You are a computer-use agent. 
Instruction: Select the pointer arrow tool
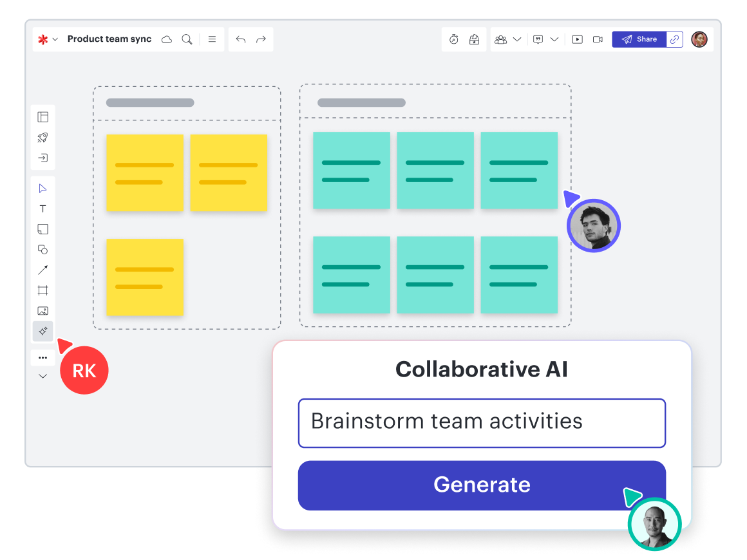tap(43, 189)
